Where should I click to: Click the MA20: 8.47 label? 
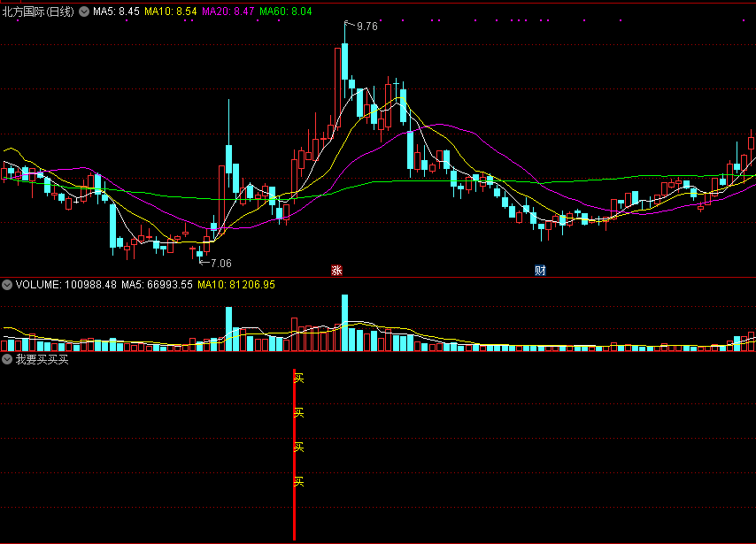228,11
